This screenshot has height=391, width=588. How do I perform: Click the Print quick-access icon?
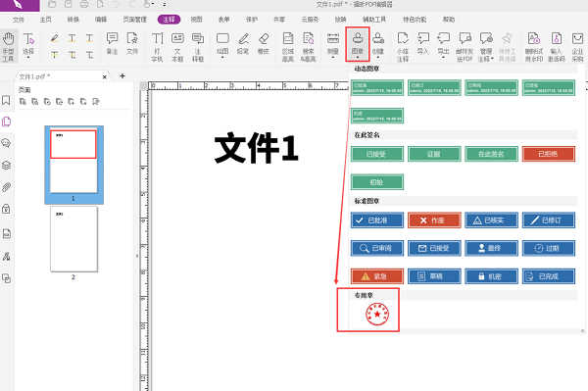[84, 5]
